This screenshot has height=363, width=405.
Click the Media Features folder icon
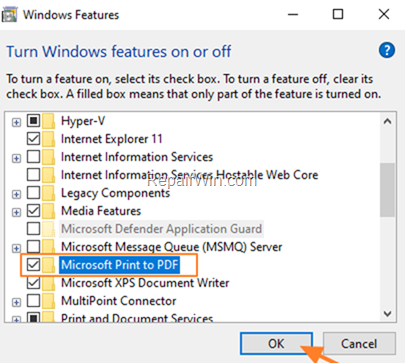[x=49, y=211]
